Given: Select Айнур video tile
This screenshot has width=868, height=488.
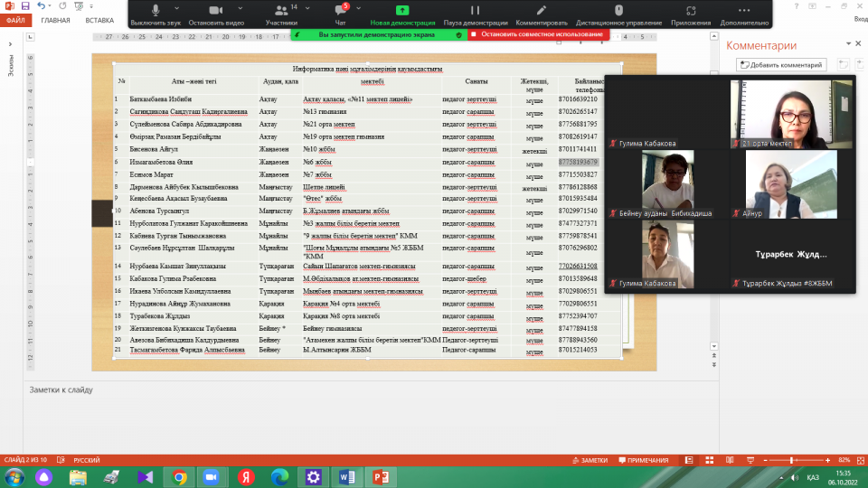Looking at the screenshot, I should pos(792,184).
